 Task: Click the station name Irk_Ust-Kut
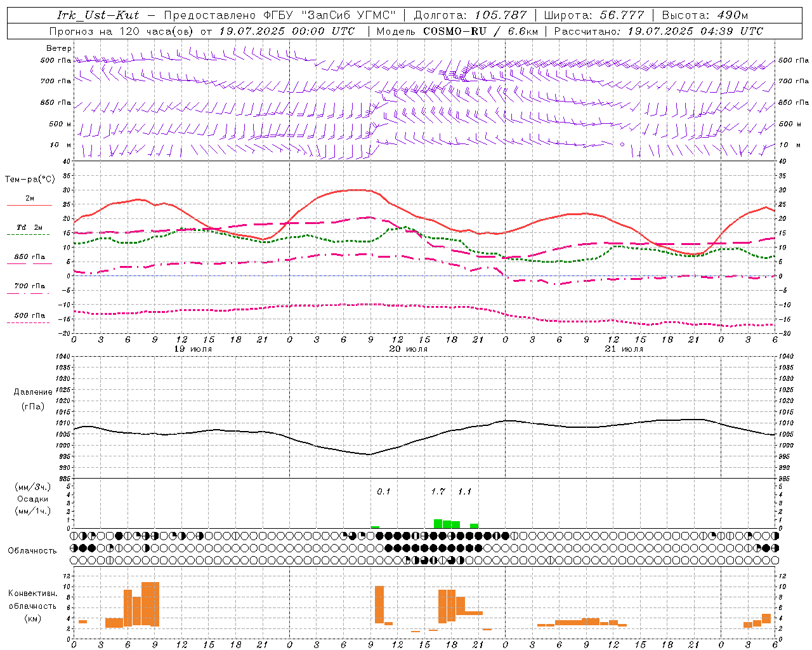click(98, 15)
